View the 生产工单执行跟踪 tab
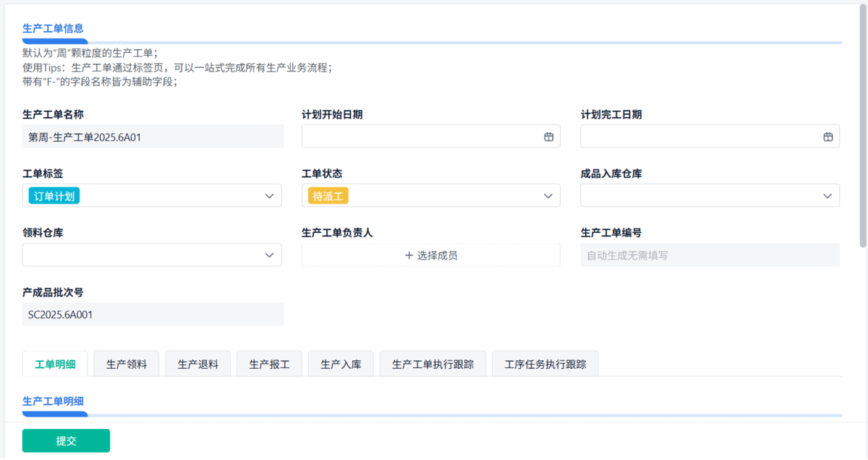Viewport: 868px width, 460px height. point(433,365)
